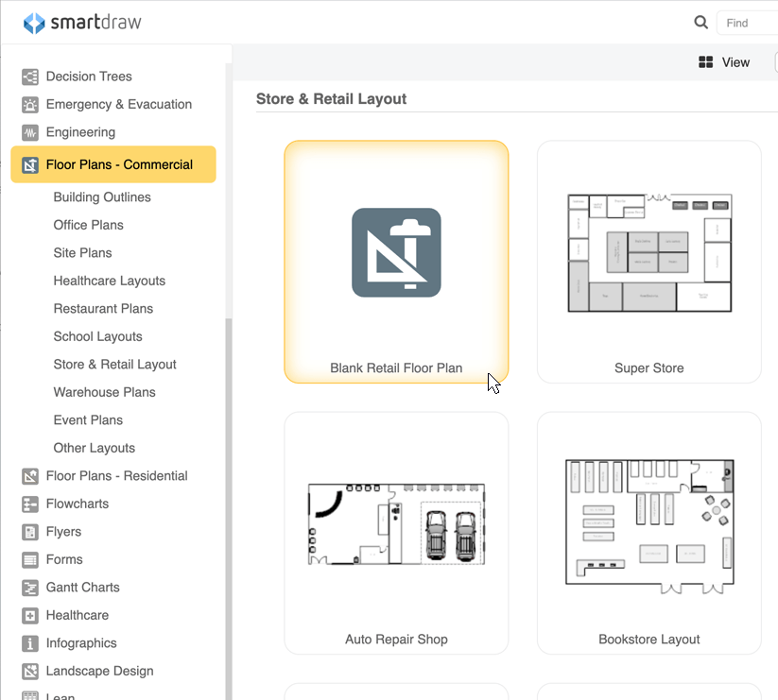
Task: Select Healthcare Layouts subcategory
Action: [109, 281]
